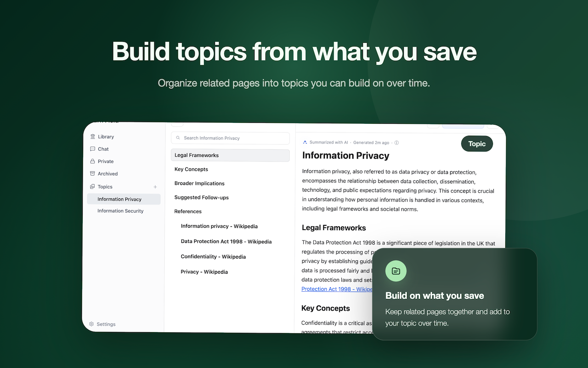The width and height of the screenshot is (588, 368).
Task: Open the Information Security topic
Action: point(120,211)
